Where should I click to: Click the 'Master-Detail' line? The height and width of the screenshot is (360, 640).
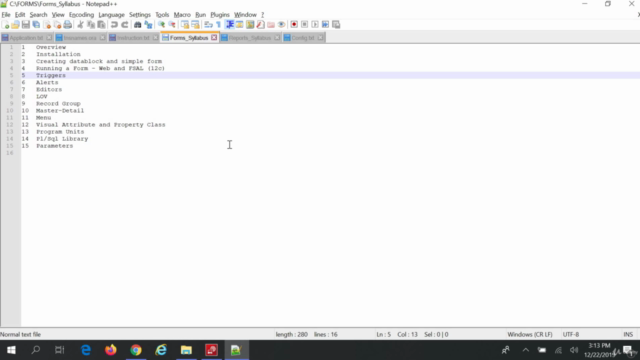coord(60,111)
